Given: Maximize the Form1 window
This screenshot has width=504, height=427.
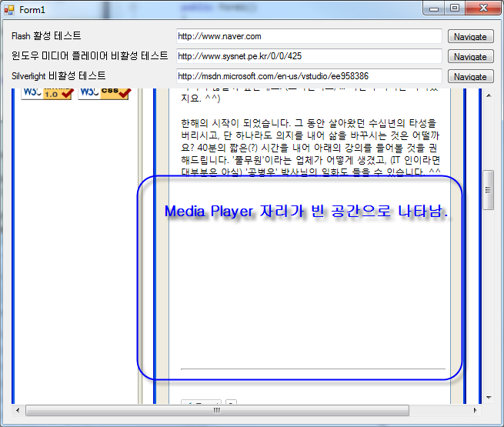Looking at the screenshot, I should point(456,8).
